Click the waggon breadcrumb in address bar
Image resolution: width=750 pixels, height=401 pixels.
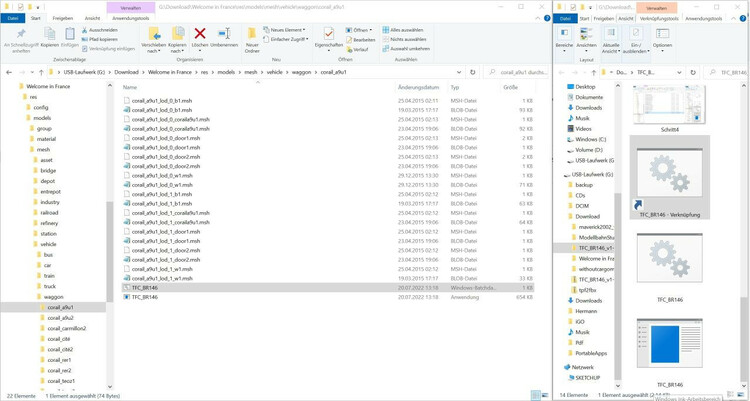click(x=302, y=72)
